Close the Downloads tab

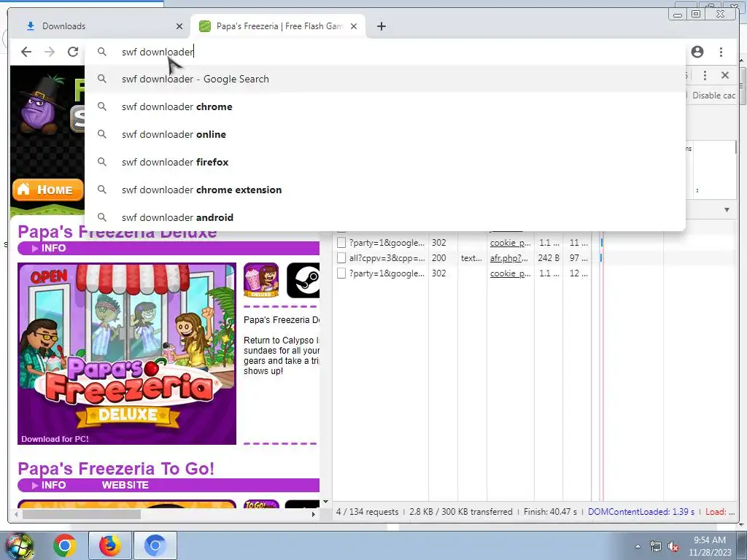[x=179, y=26]
